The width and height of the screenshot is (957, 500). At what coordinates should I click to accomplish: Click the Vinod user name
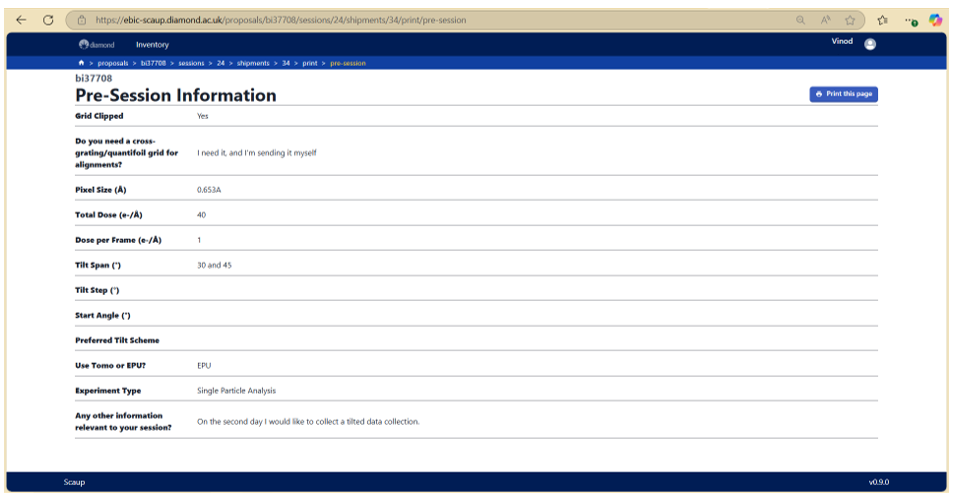point(842,42)
